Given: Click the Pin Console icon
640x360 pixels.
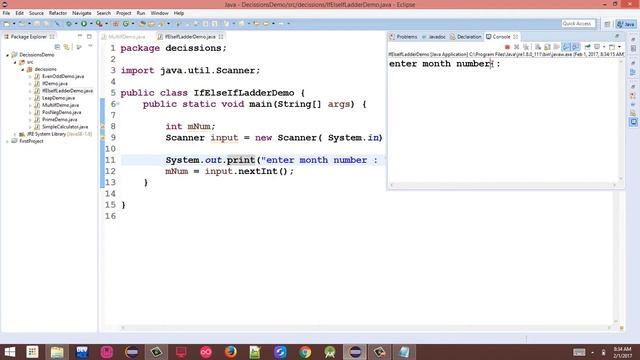Looking at the screenshot, I should click(587, 47).
